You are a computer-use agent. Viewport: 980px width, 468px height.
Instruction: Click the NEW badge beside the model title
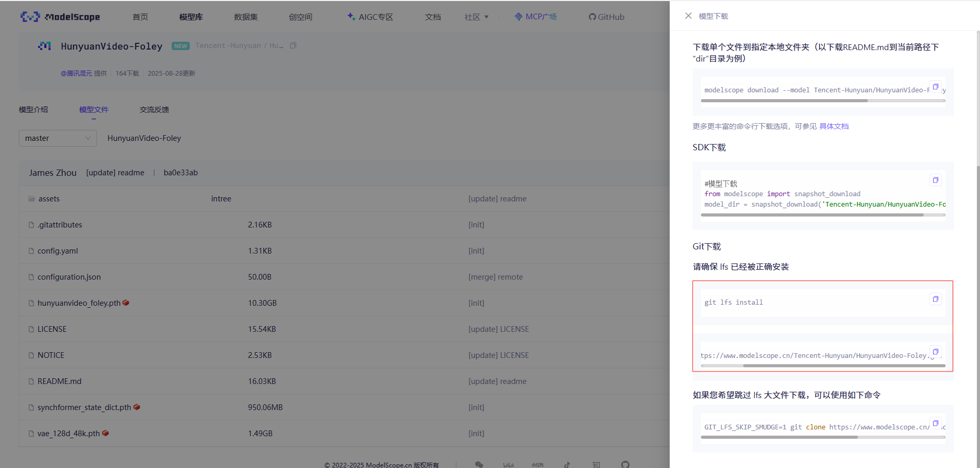point(180,46)
